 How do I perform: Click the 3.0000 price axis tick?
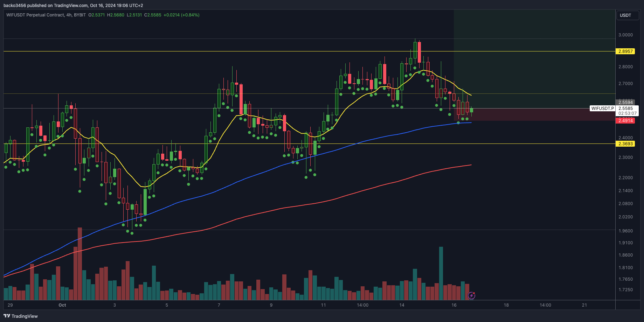[625, 35]
